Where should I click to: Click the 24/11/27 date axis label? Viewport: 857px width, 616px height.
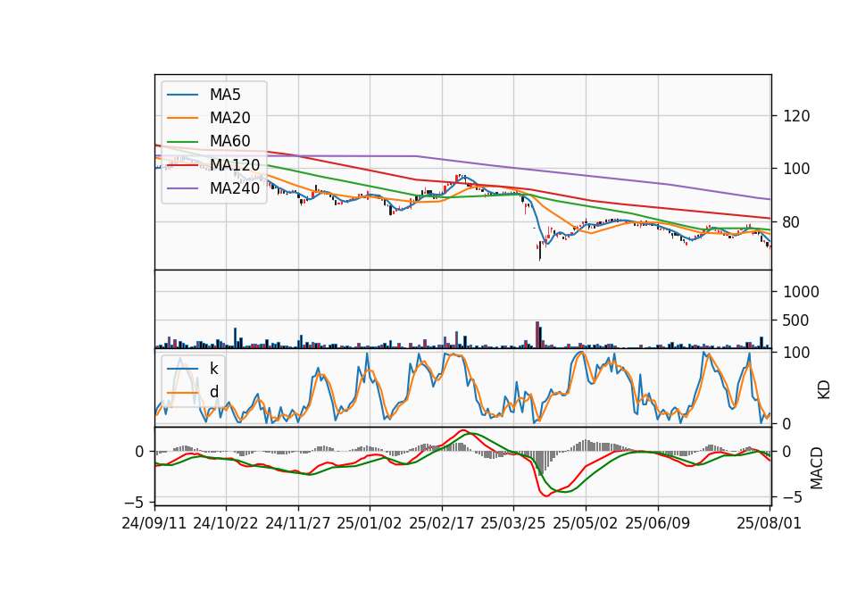coord(298,523)
